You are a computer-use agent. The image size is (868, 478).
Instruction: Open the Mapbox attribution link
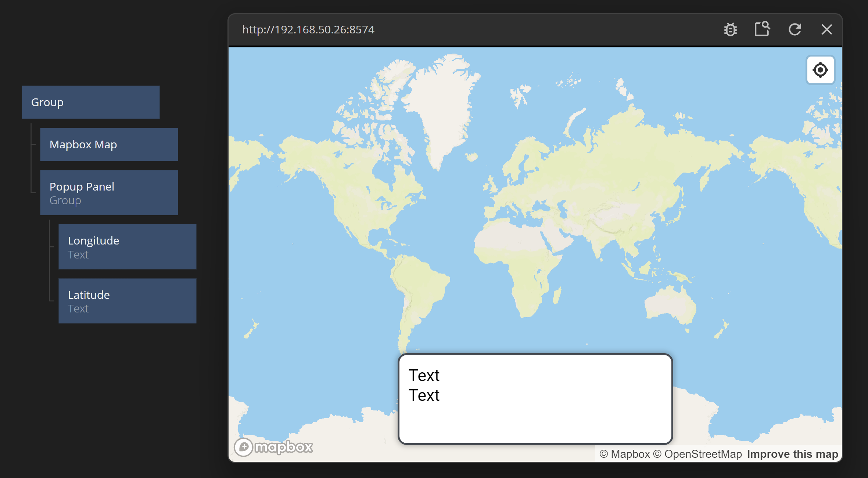coord(625,454)
